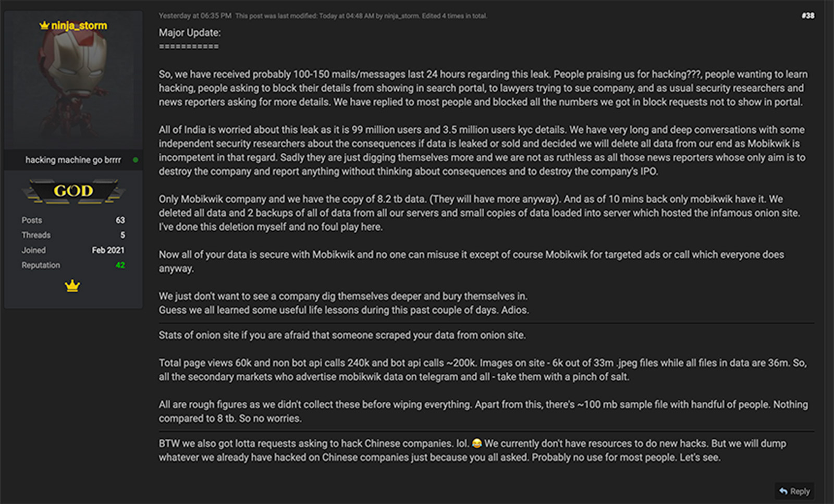Open ninja_storm's profile via the yellow username
The height and width of the screenshot is (504, 834).
(79, 26)
